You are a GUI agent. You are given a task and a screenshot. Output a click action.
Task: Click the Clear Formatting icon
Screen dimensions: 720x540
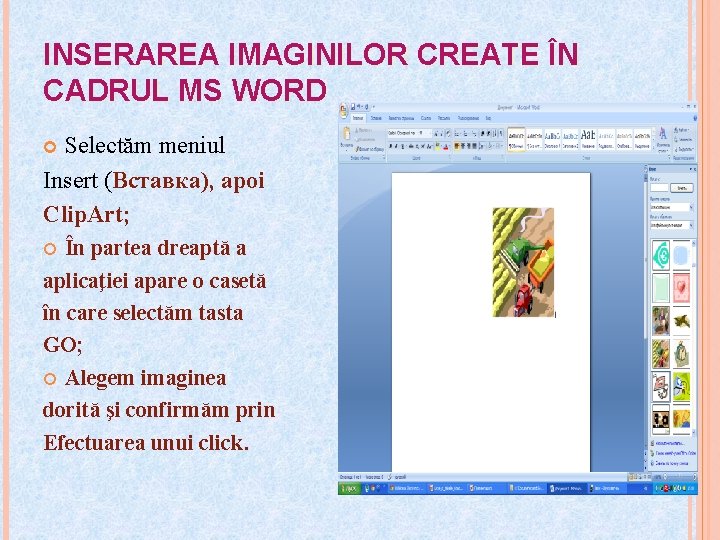pos(448,133)
